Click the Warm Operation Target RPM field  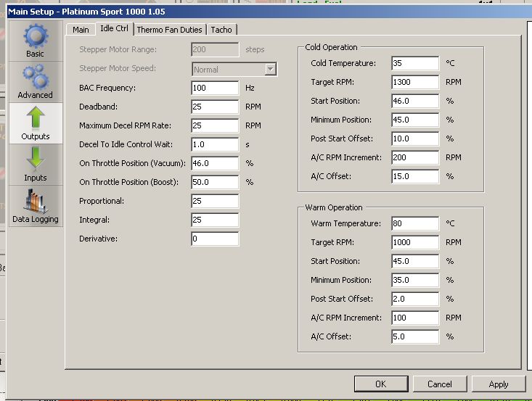[x=415, y=242]
